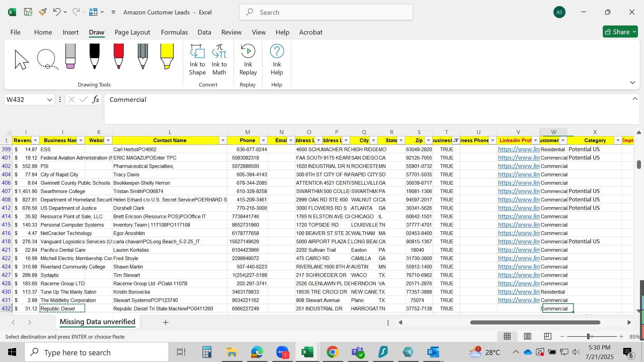Open the Review tab

[x=231, y=32]
